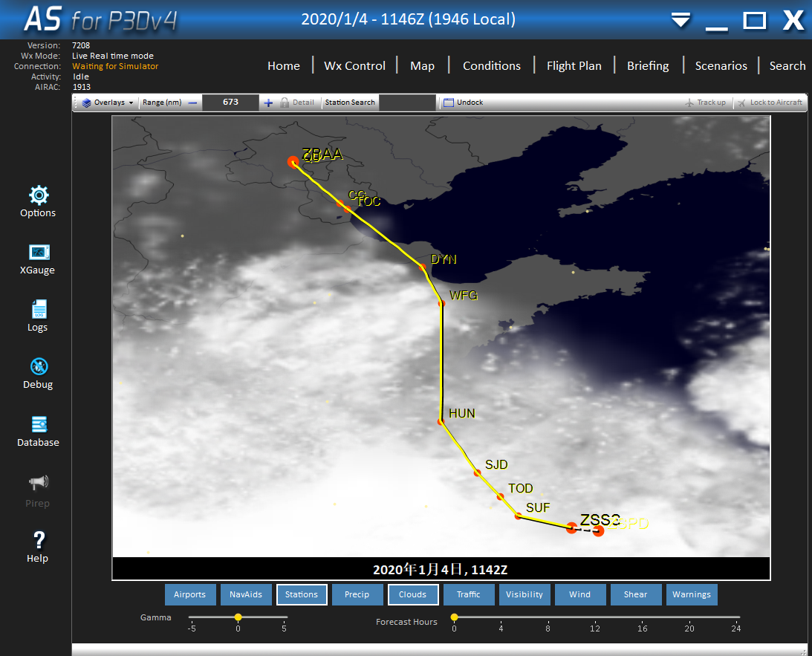Viewport: 812px width, 656px height.
Task: Click the Forecast Hours slider handle
Action: point(454,617)
